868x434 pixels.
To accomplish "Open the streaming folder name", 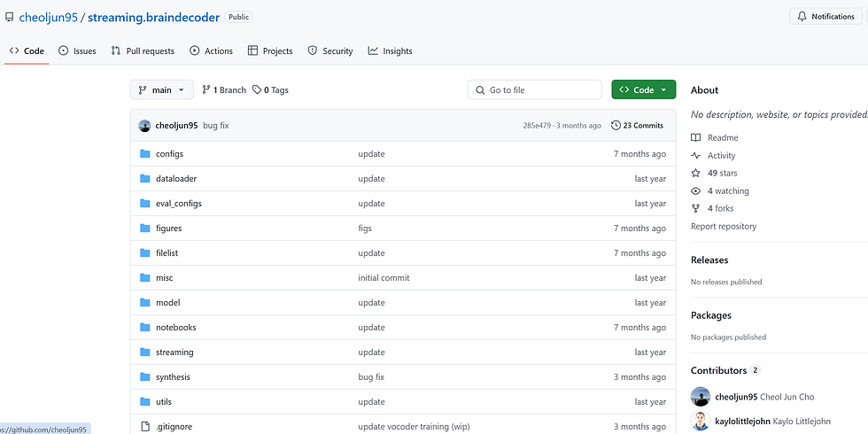I will (174, 353).
